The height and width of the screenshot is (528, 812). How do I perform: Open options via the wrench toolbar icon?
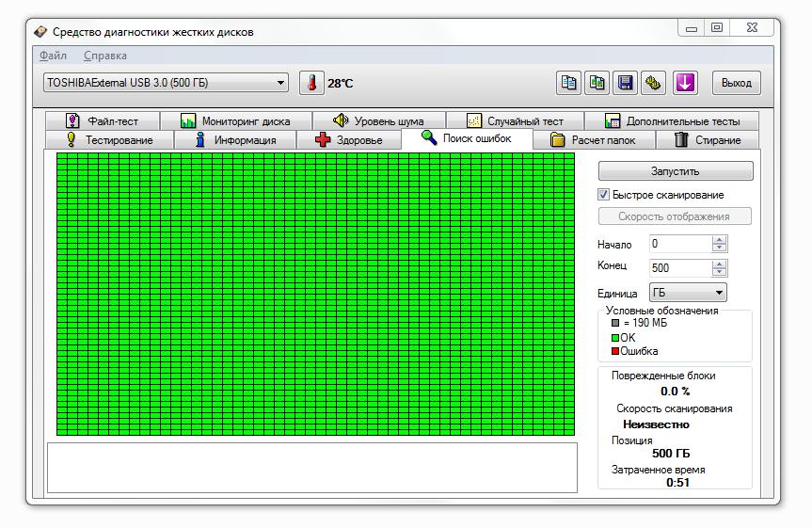tap(653, 83)
